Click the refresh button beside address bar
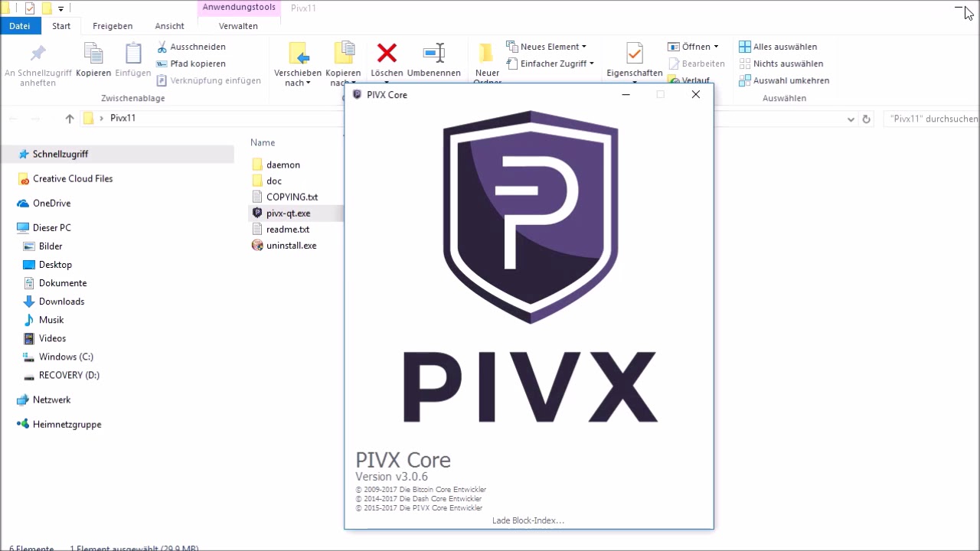Viewport: 980px width, 551px height. pyautogui.click(x=867, y=119)
